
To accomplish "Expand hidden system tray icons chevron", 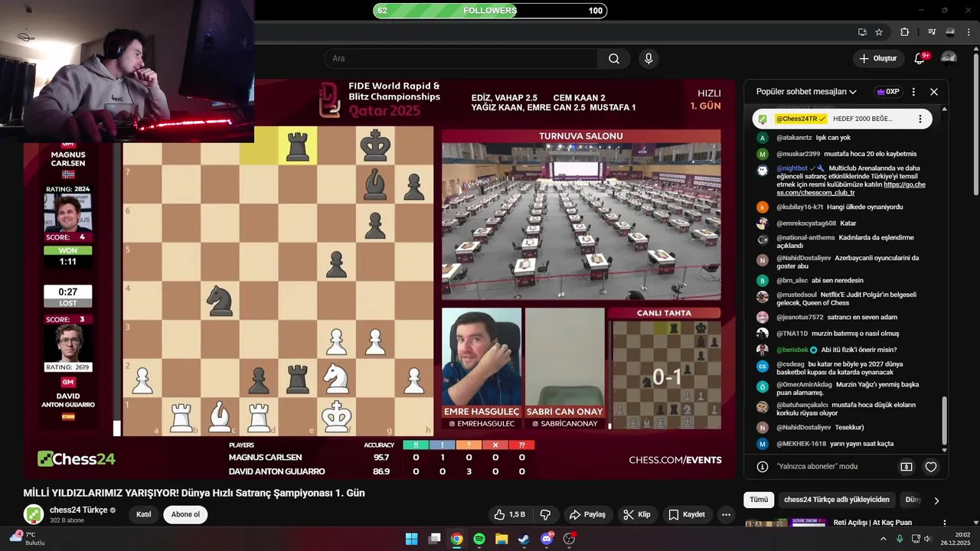I will click(883, 539).
